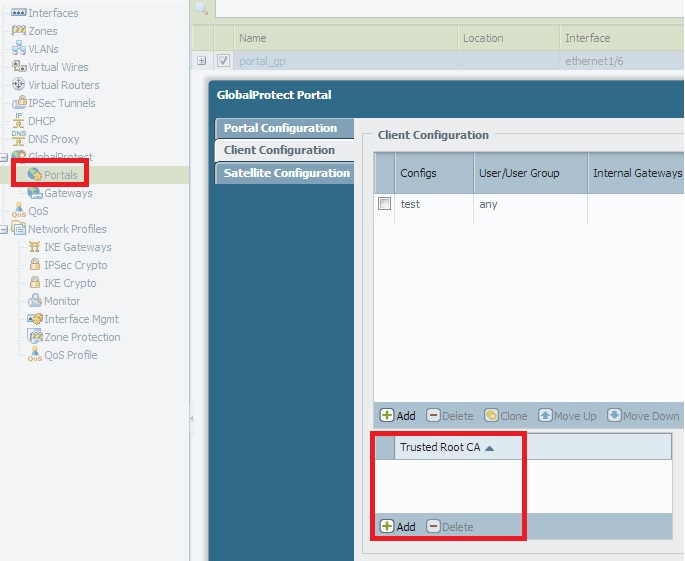Click the Configs column header
The width and height of the screenshot is (685, 561).
[x=434, y=173]
